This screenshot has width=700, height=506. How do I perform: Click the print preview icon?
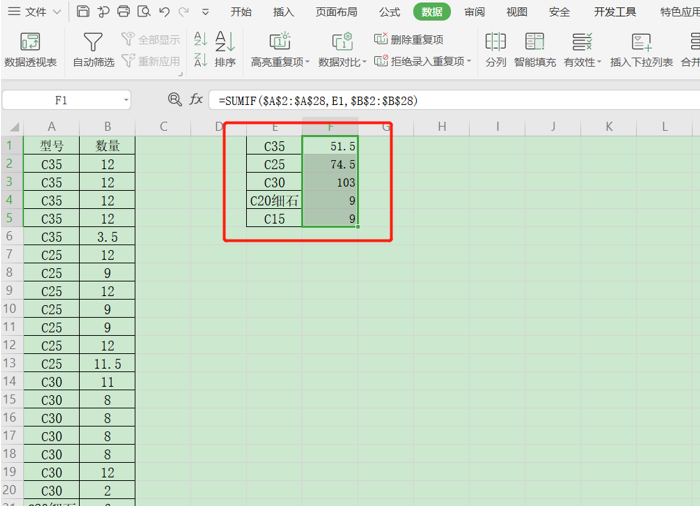[x=144, y=11]
